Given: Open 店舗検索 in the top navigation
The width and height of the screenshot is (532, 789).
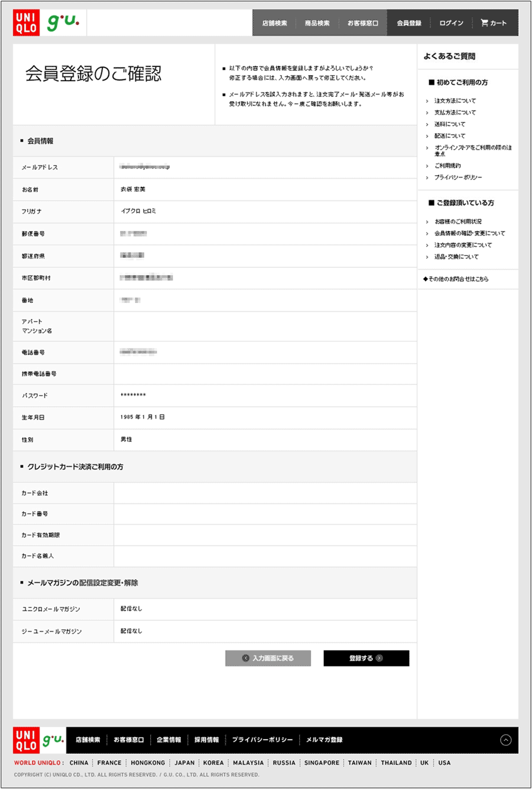Looking at the screenshot, I should pos(275,23).
